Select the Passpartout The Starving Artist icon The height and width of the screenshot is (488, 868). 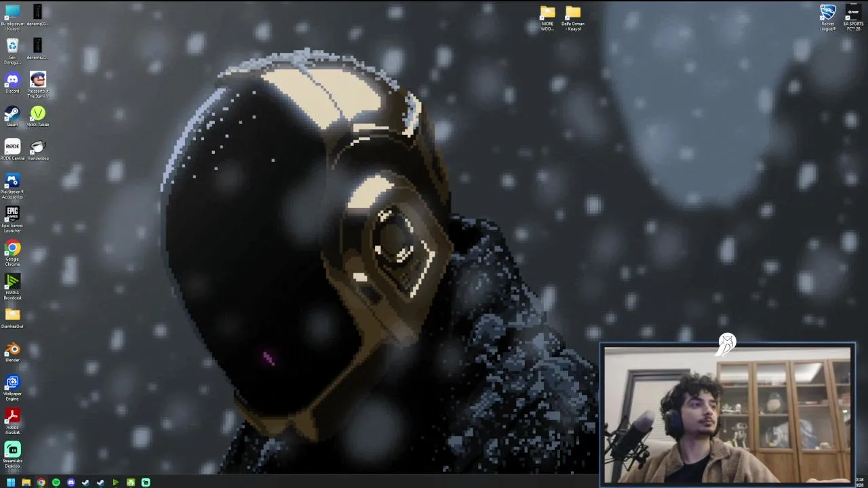[x=38, y=79]
